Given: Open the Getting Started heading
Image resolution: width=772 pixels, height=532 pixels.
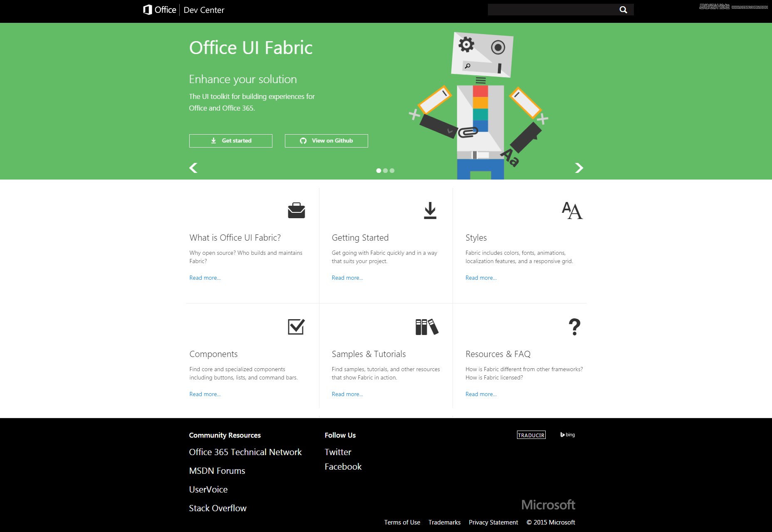Looking at the screenshot, I should [x=360, y=238].
